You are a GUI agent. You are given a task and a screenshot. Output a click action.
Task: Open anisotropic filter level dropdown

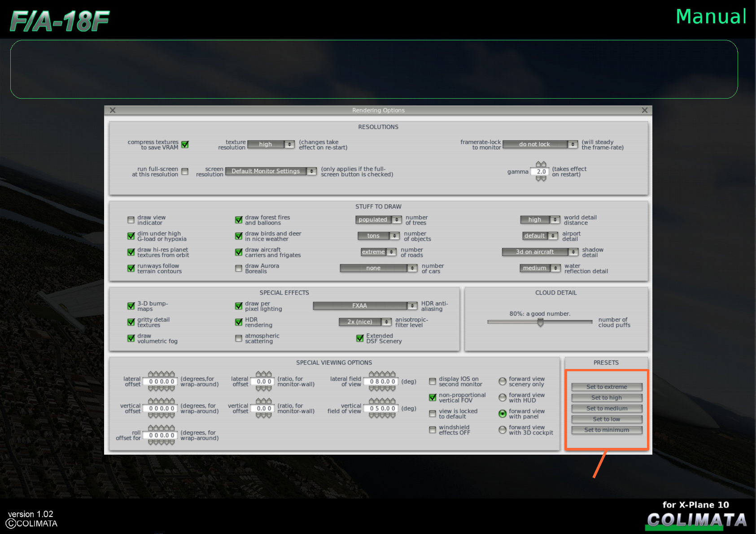click(365, 322)
